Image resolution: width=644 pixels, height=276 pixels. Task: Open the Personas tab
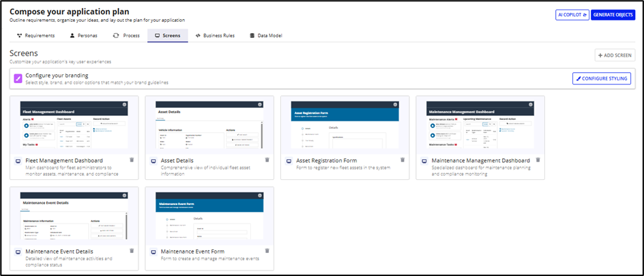(84, 35)
